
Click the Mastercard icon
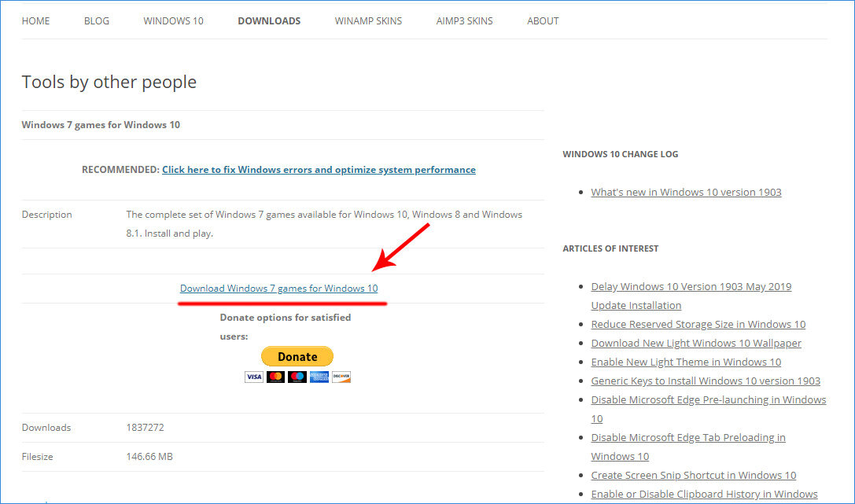pos(275,377)
